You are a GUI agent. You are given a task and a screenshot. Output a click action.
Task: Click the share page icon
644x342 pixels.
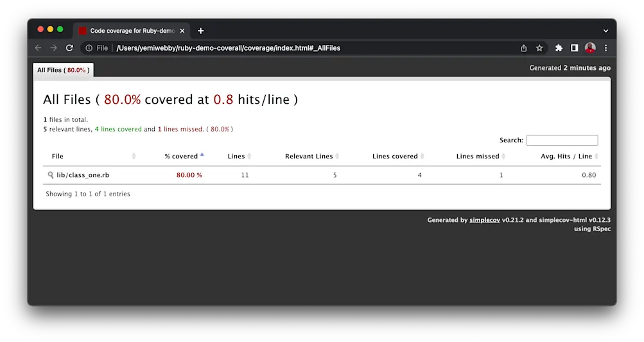click(524, 48)
